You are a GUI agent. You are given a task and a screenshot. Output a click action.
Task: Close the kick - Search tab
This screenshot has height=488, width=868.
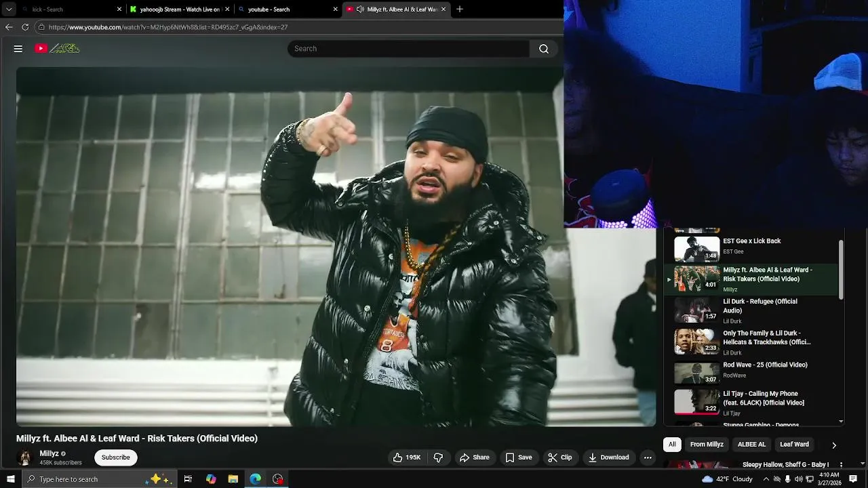119,9
